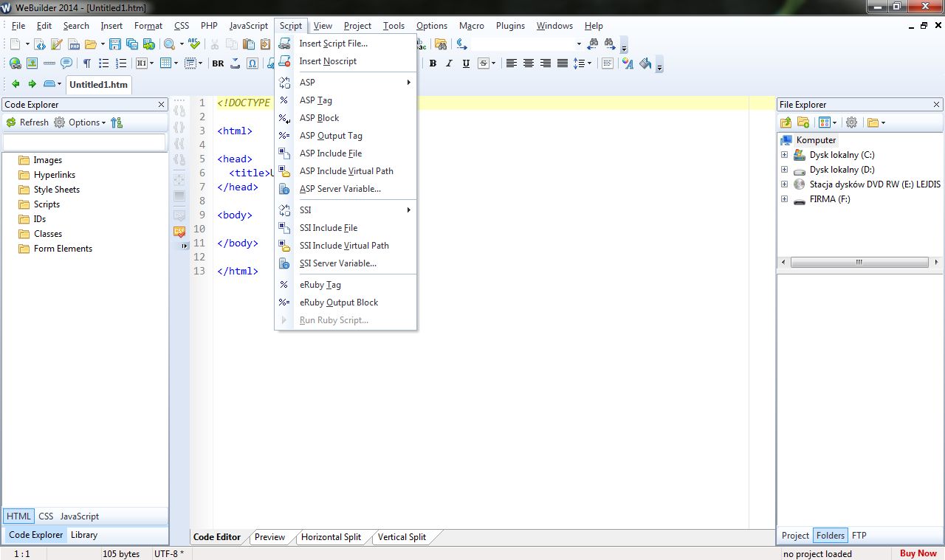Insert an image using picture icon

pyautogui.click(x=32, y=63)
